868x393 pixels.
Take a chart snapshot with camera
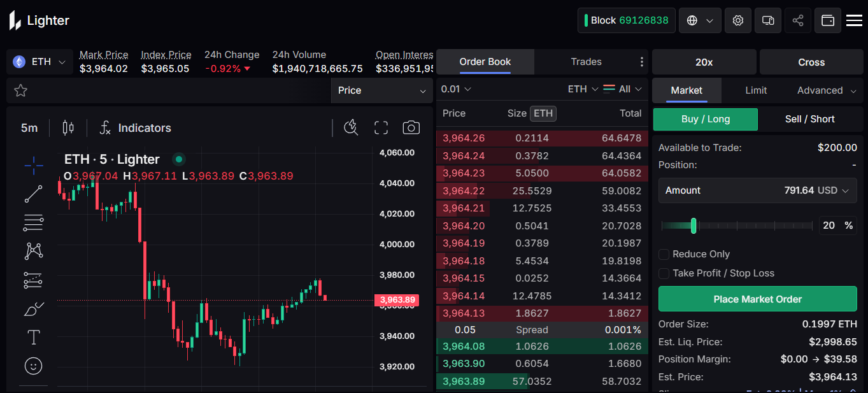pos(411,127)
